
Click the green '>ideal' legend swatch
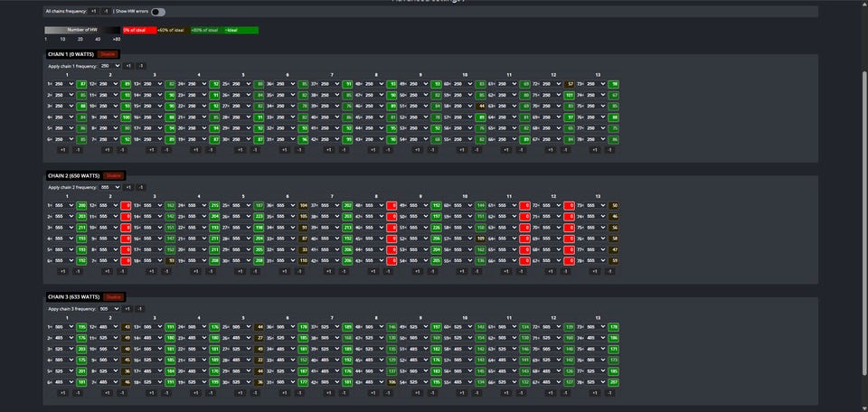(x=241, y=30)
